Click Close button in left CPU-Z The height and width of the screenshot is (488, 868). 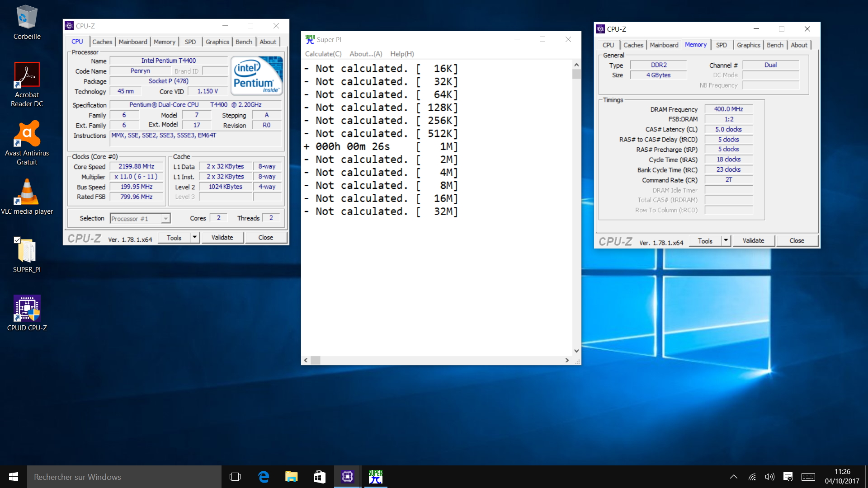coord(266,237)
